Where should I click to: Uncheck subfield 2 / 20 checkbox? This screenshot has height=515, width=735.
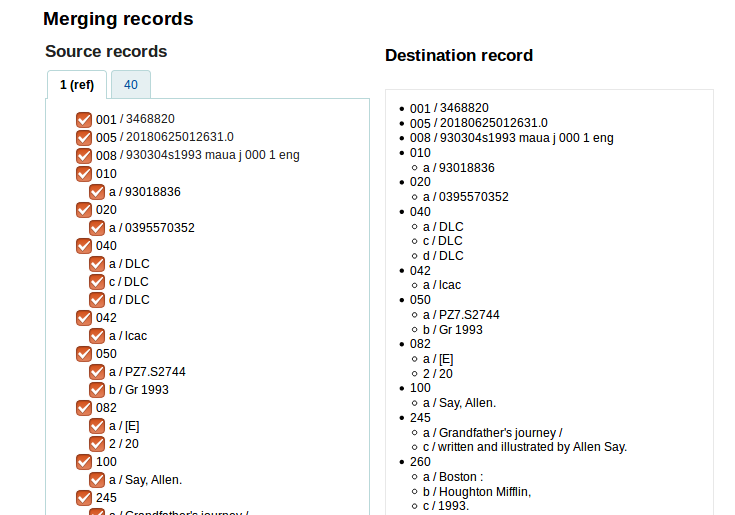(97, 444)
